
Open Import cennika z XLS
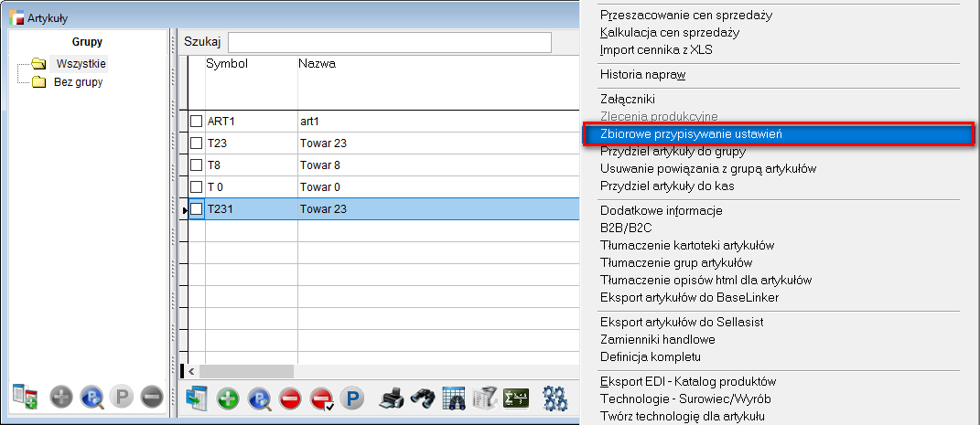tap(655, 49)
